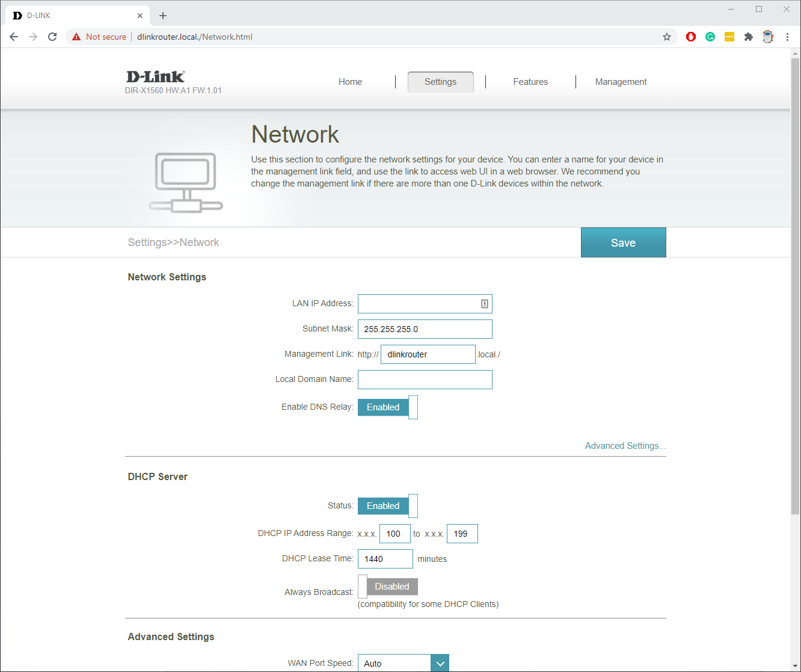The height and width of the screenshot is (672, 801).
Task: Toggle Always Broadcast switch
Action: pyautogui.click(x=388, y=587)
